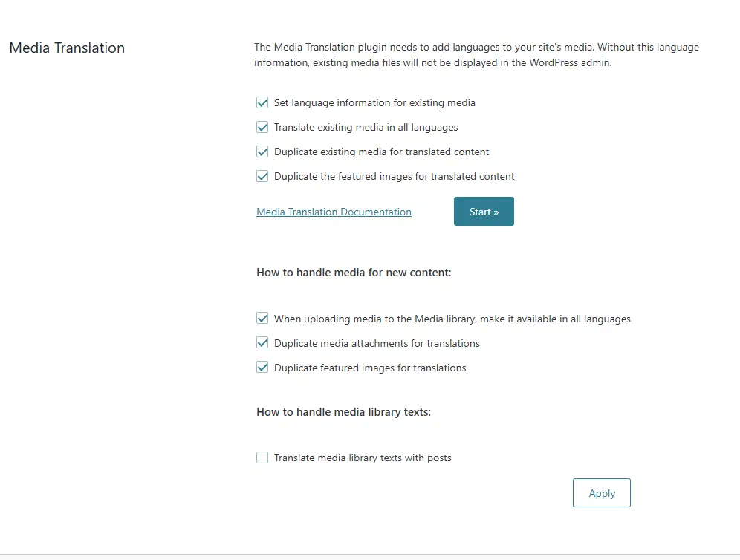The height and width of the screenshot is (560, 740).
Task: Untick Duplicate the featured images for translated content
Action: pos(262,177)
